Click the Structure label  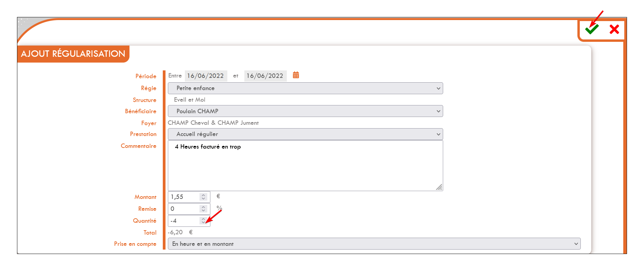tap(144, 100)
